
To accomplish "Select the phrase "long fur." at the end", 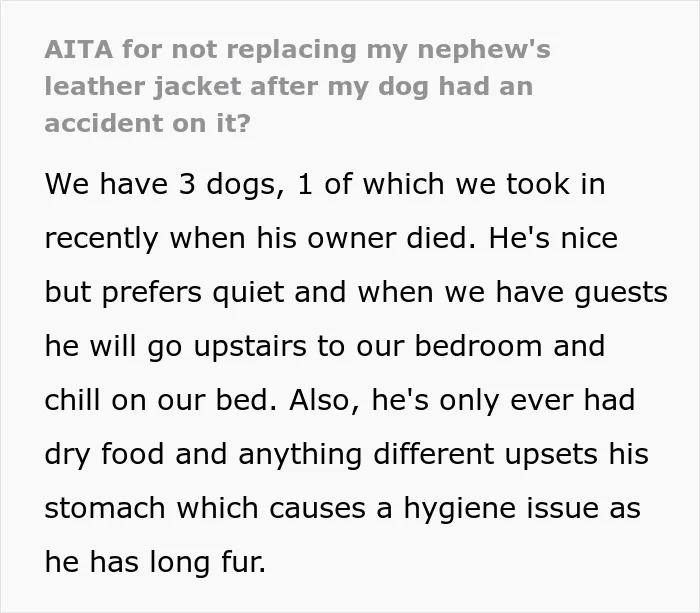I will [x=208, y=563].
